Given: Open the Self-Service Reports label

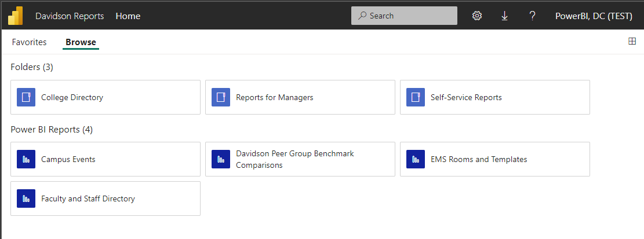Looking at the screenshot, I should [466, 98].
